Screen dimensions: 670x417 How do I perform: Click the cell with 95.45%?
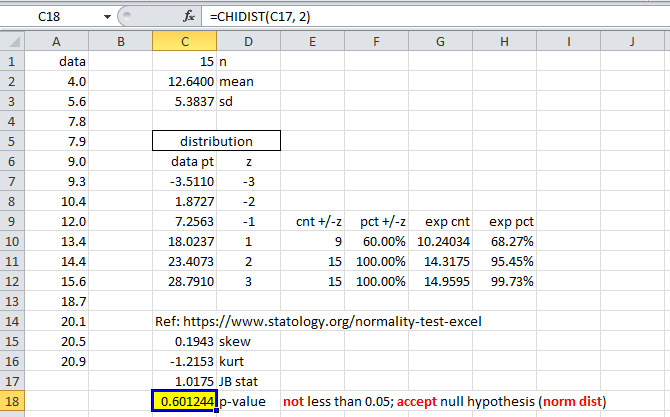point(505,261)
